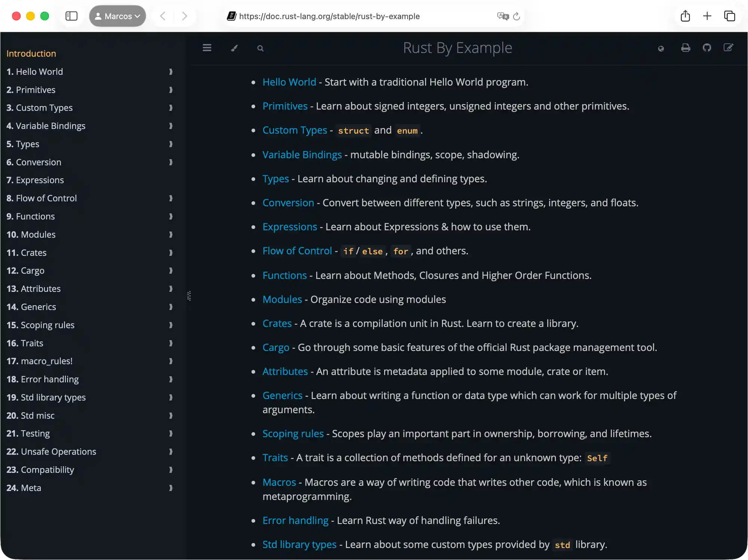Open the GitHub repository icon

(x=707, y=48)
